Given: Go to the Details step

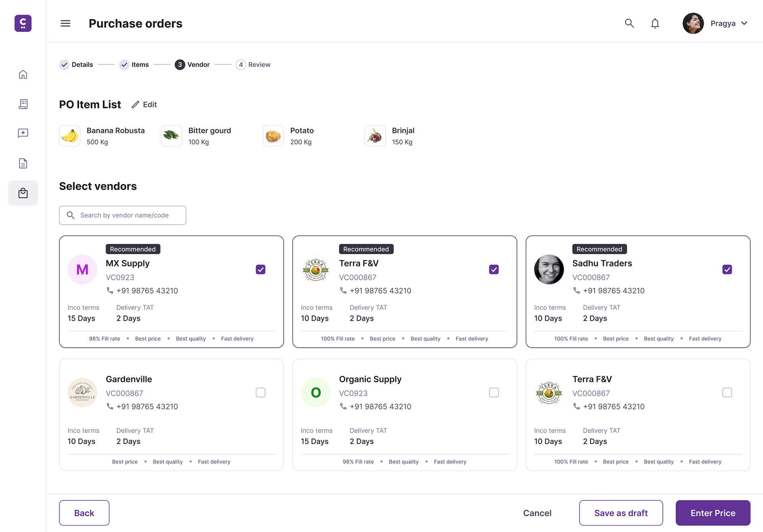Looking at the screenshot, I should pyautogui.click(x=76, y=65).
